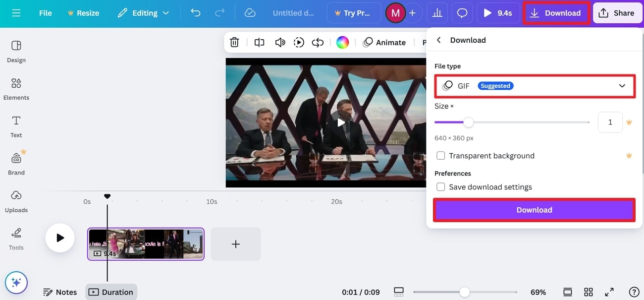The width and height of the screenshot is (644, 300).
Task: Add collaborators with plus icon
Action: tap(412, 13)
